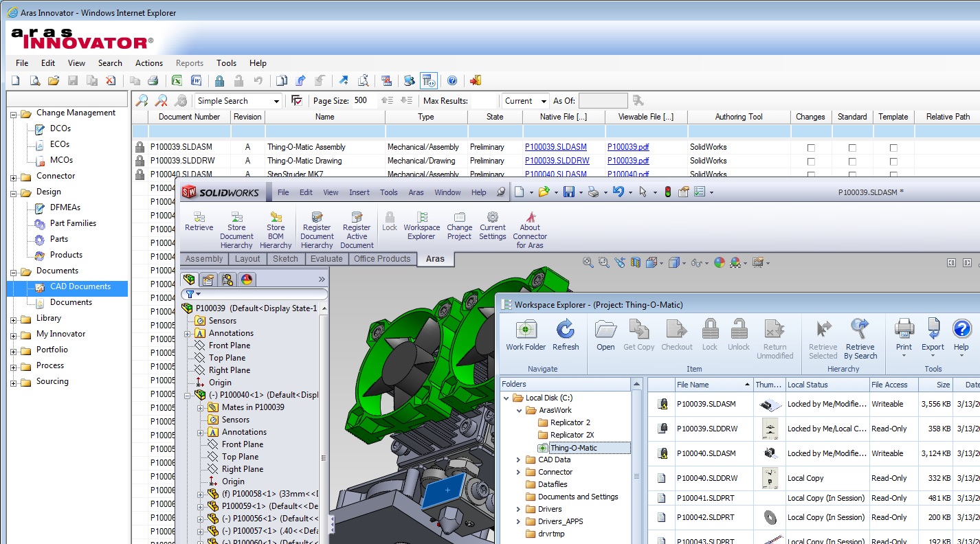Click Register Active Document icon

pyautogui.click(x=357, y=230)
